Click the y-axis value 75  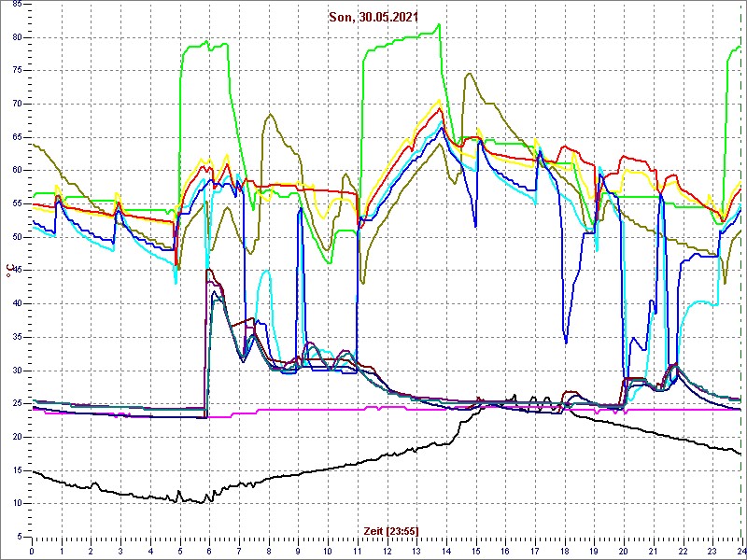click(x=17, y=71)
